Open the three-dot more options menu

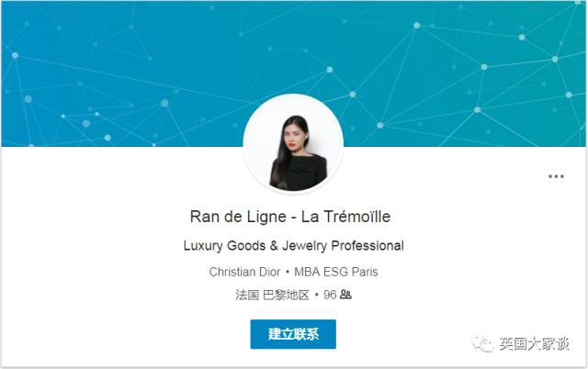tap(556, 176)
